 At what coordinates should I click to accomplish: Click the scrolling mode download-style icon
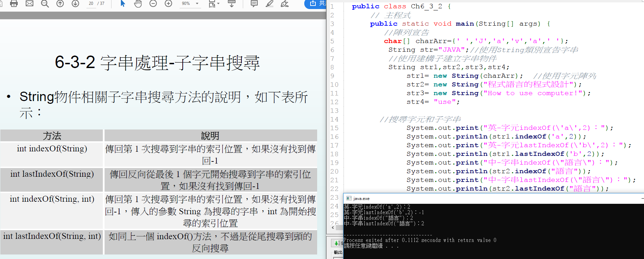pyautogui.click(x=232, y=3)
